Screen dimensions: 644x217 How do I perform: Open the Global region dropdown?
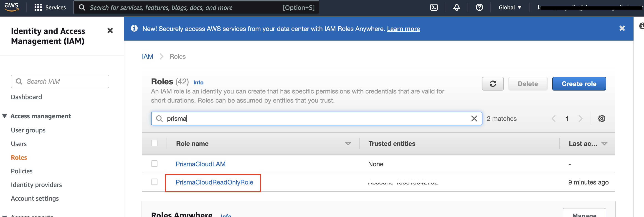click(510, 8)
